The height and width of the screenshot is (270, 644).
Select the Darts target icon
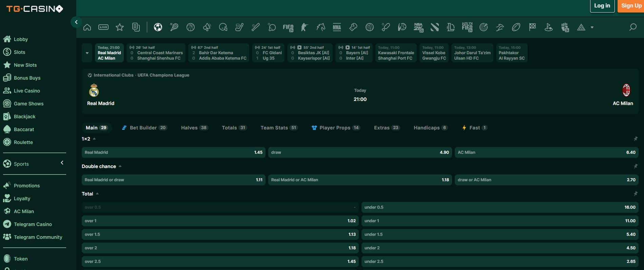coord(484,27)
